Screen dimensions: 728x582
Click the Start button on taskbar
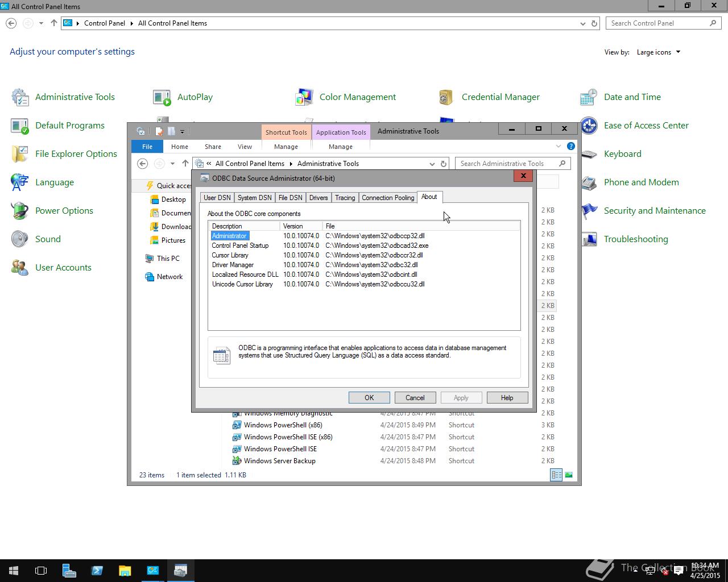tap(14, 571)
